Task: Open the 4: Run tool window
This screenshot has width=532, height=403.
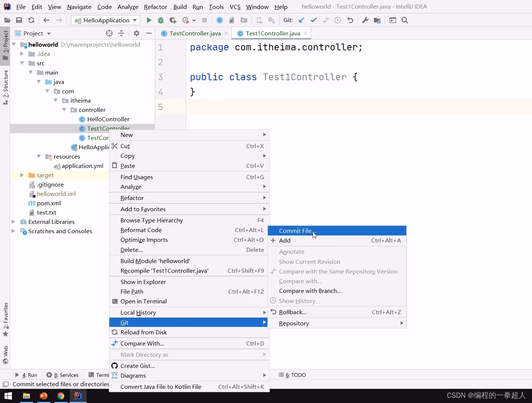Action: [26, 375]
